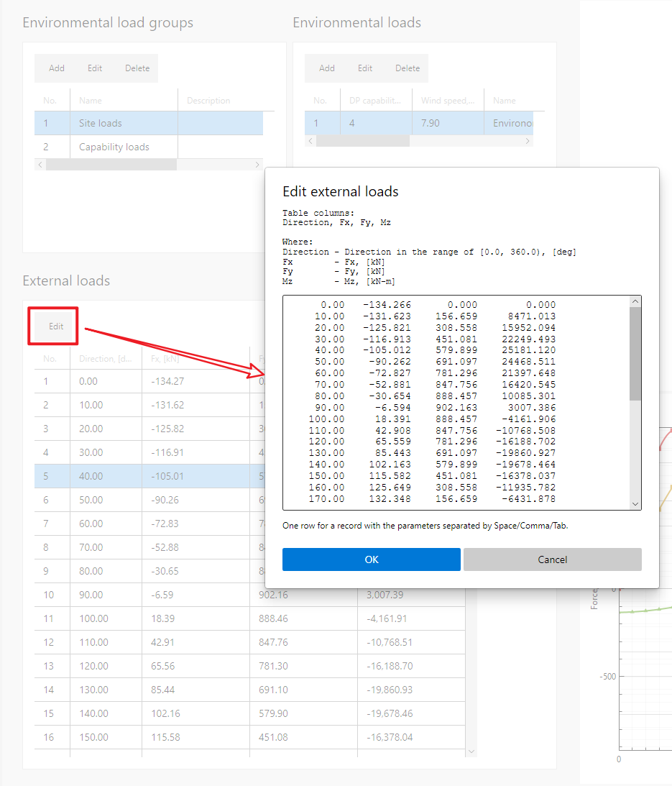Click scroll-left arrow in load groups scrollbar
Image resolution: width=672 pixels, height=786 pixels.
40,165
